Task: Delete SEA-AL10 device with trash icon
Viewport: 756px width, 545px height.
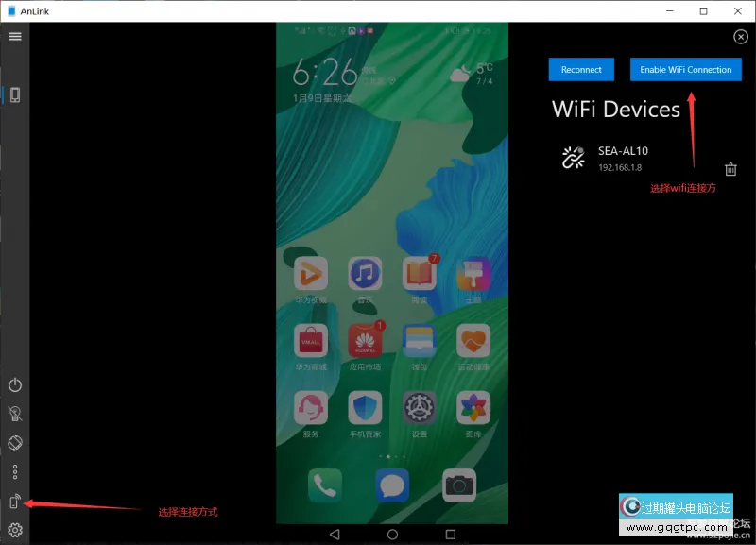Action: coord(730,169)
